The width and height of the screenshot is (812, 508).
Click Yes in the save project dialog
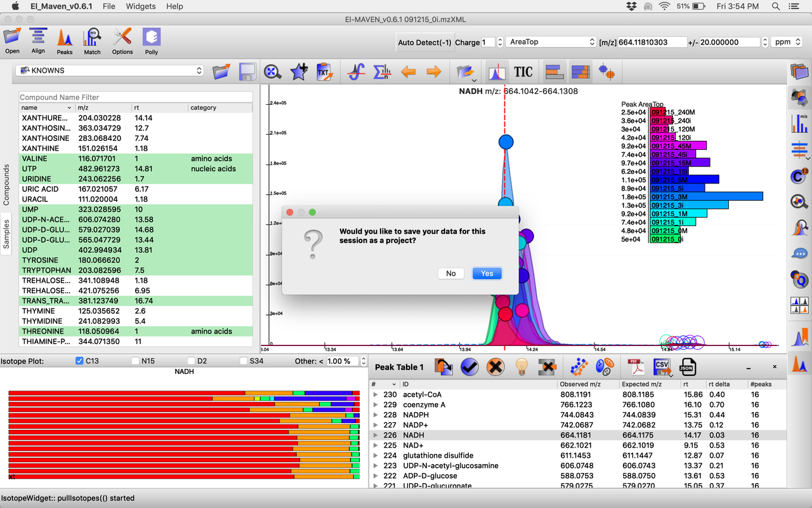point(487,273)
